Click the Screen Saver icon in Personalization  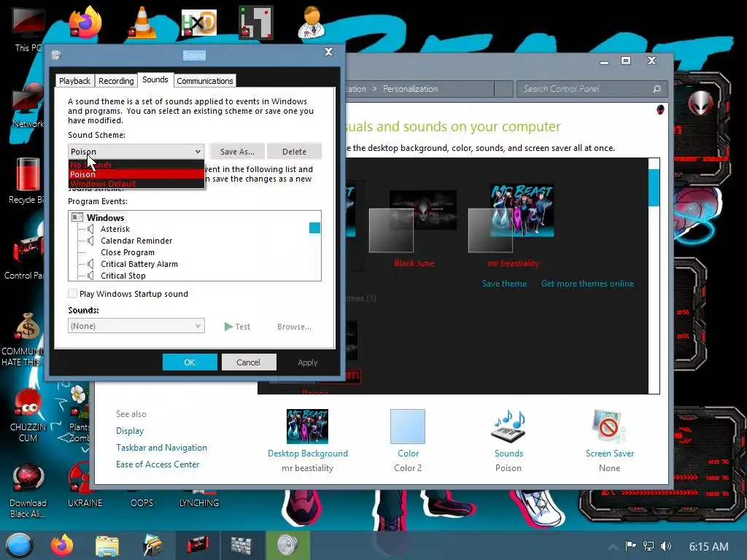(609, 426)
